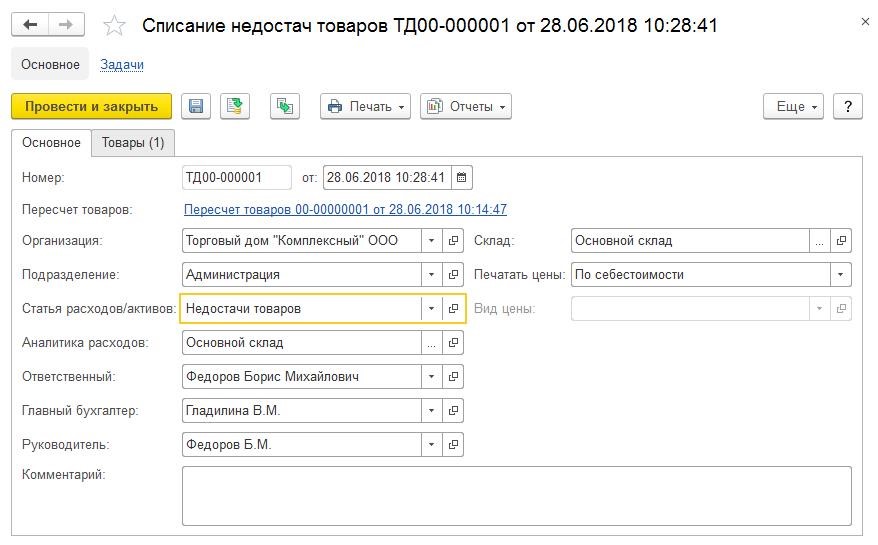Click the create-based-on icon before Печать
This screenshot has height=545, width=878.
click(284, 106)
